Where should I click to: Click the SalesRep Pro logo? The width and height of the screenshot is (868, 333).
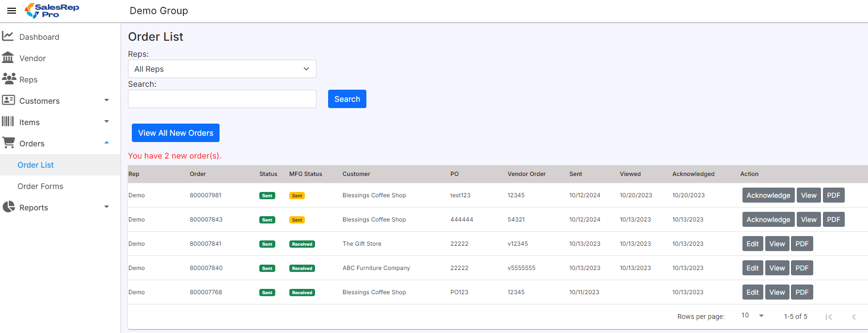[x=52, y=10]
